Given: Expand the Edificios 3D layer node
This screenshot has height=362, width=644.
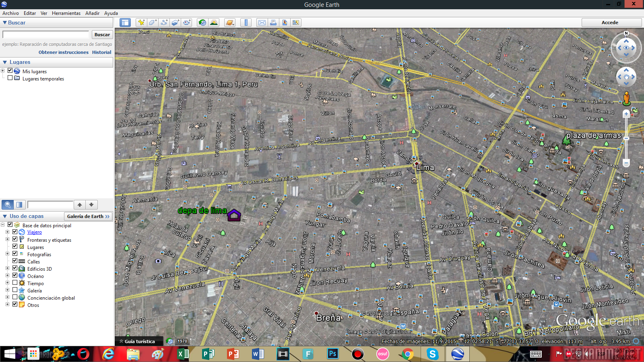Looking at the screenshot, I should [7, 268].
